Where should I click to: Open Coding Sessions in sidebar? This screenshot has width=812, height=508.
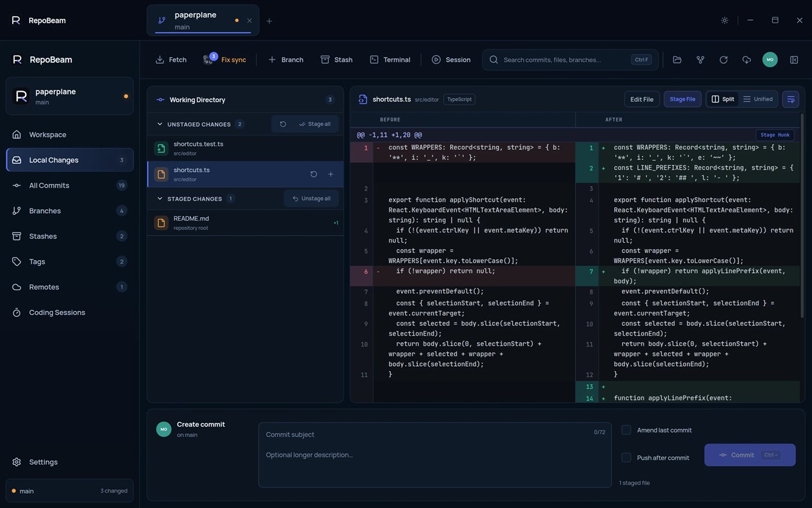pyautogui.click(x=70, y=312)
